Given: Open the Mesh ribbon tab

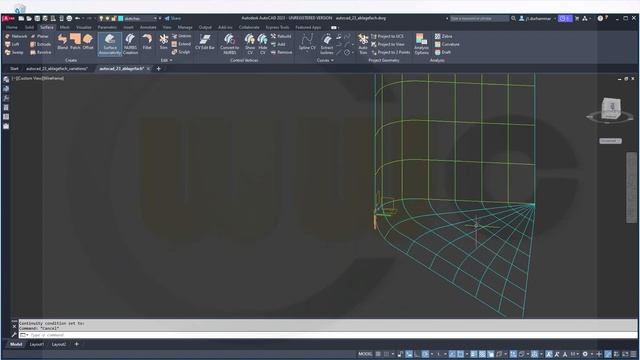Looking at the screenshot, I should coord(64,27).
